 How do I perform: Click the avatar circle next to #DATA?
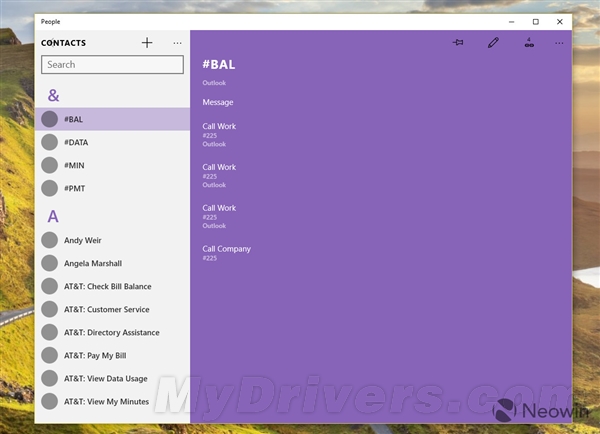pyautogui.click(x=49, y=142)
